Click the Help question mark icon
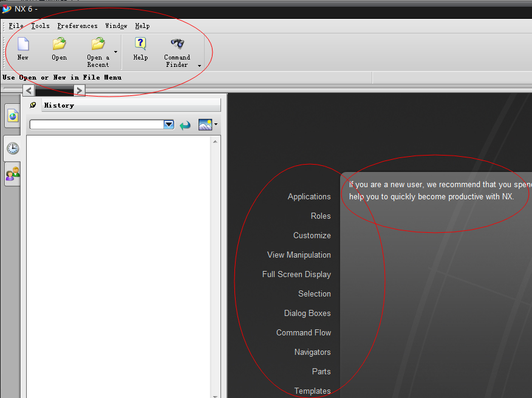The image size is (532, 398). point(140,44)
